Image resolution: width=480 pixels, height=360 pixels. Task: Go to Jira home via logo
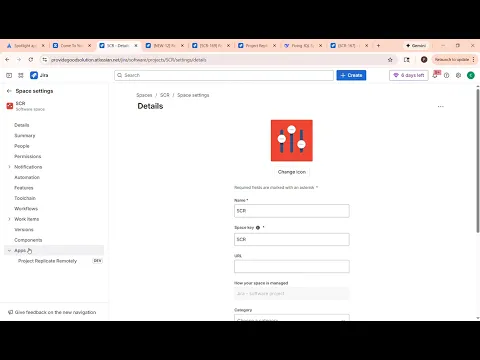(39, 75)
